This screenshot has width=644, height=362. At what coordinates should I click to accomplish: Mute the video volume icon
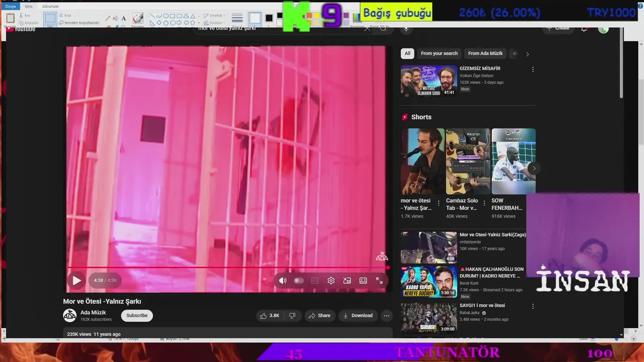[x=283, y=281]
